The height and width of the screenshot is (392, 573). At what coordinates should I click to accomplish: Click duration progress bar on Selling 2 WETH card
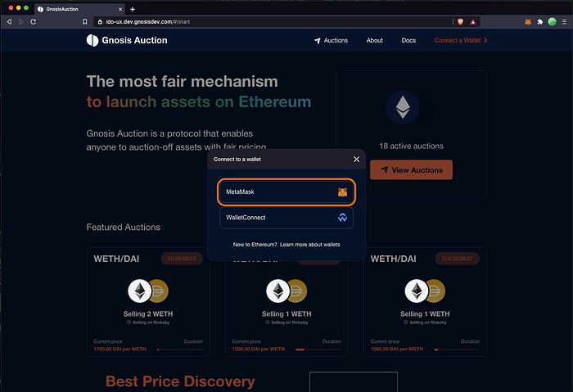point(180,349)
